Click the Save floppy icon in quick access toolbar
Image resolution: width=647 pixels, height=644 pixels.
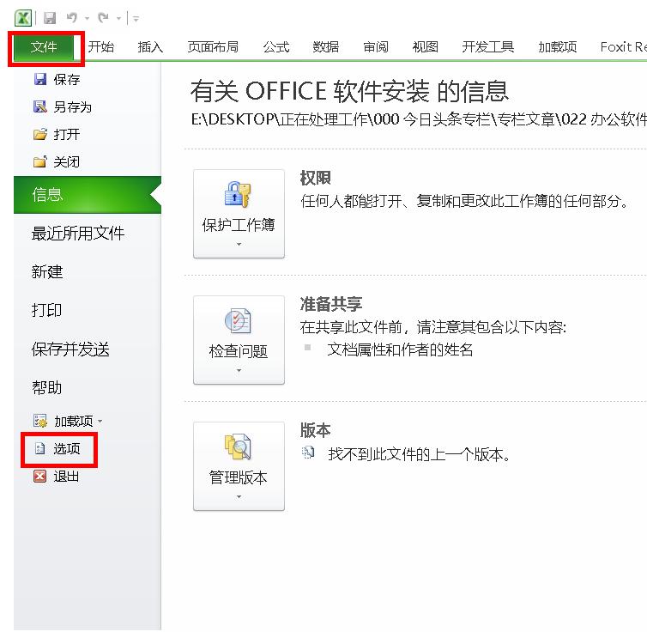click(x=50, y=18)
